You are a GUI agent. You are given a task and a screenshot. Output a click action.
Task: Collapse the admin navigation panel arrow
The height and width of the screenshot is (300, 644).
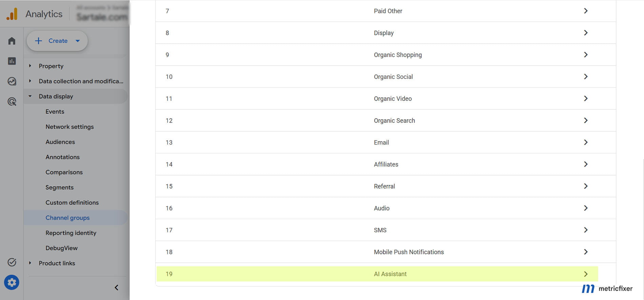pos(116,287)
